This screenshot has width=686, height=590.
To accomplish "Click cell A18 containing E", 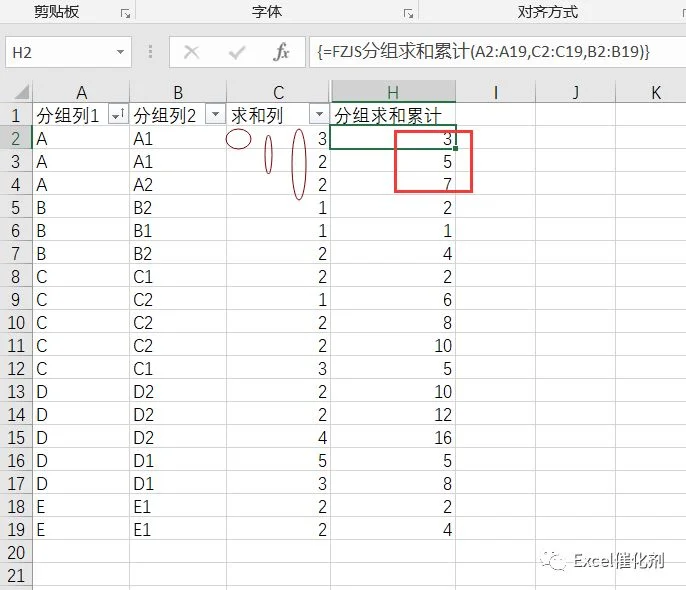I will click(x=81, y=507).
